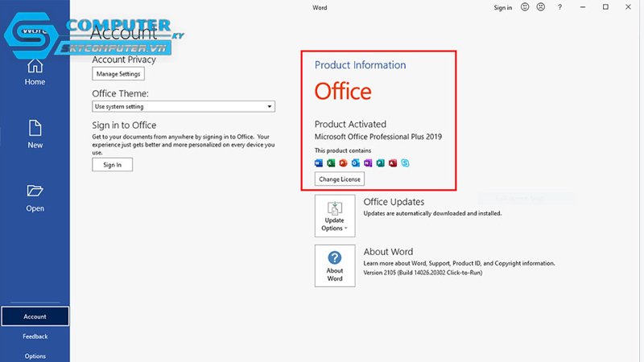Click the Access app icon under product contains
644x362 pixels.
click(393, 163)
